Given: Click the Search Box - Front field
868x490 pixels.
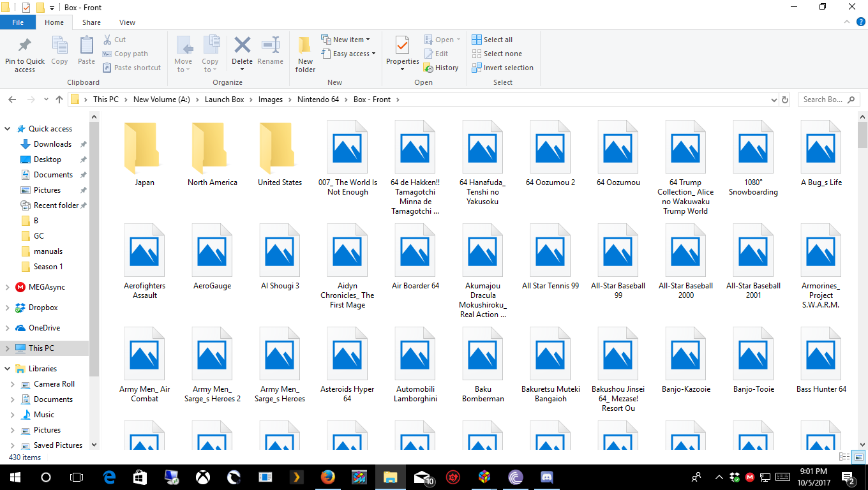Looking at the screenshot, I should tap(829, 100).
